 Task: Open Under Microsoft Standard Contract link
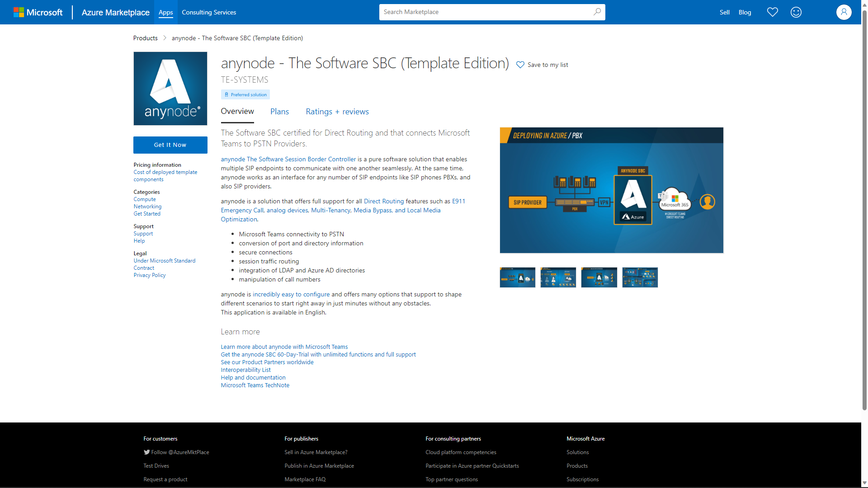[x=165, y=264]
